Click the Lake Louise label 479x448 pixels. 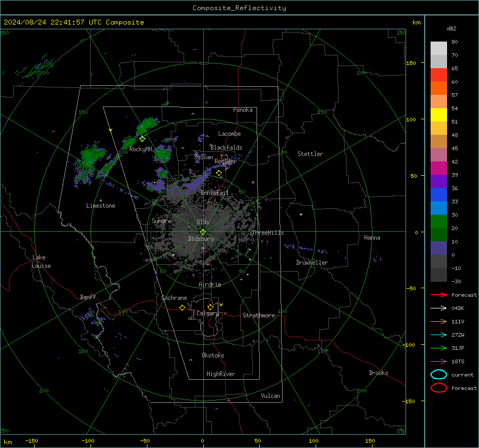click(x=41, y=262)
